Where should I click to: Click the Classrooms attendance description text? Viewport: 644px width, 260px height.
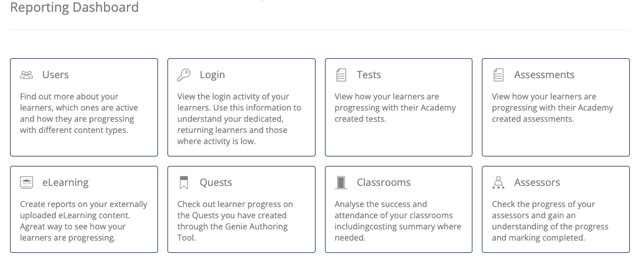point(398,221)
